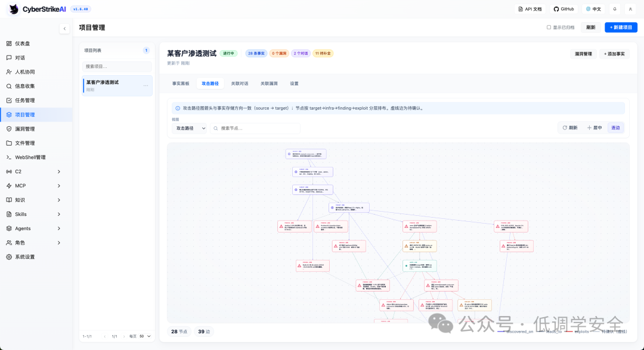This screenshot has width=644, height=350.
Task: Click the 添加事实 button
Action: tap(614, 54)
